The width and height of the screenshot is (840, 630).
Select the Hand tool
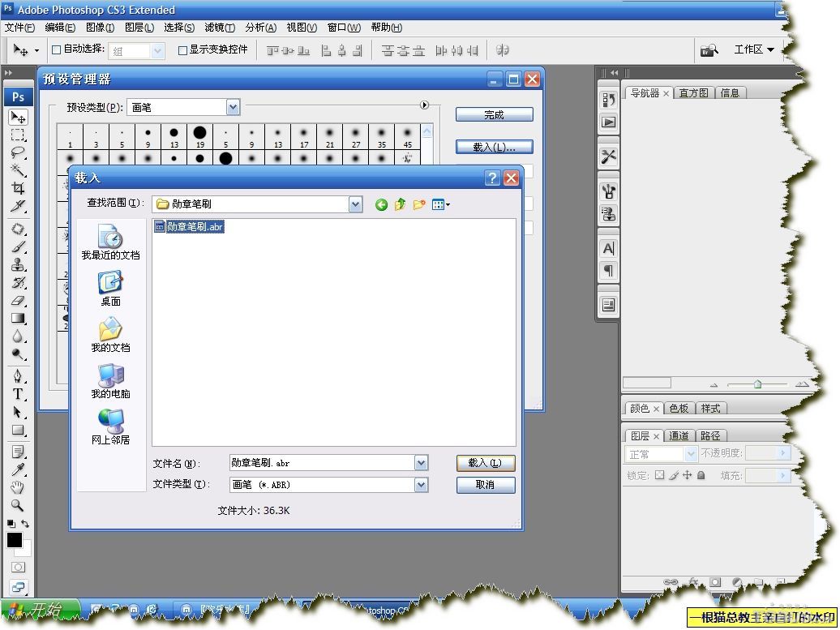pyautogui.click(x=18, y=487)
